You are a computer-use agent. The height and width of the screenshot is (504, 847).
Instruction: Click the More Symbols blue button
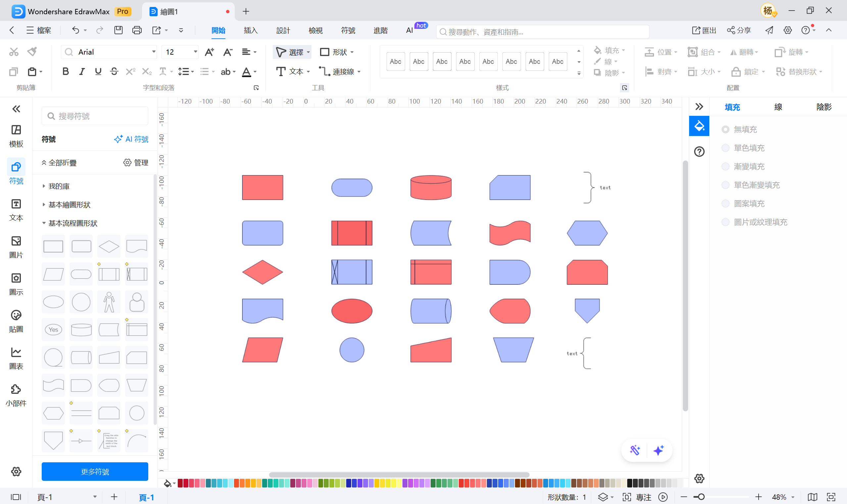click(x=95, y=471)
